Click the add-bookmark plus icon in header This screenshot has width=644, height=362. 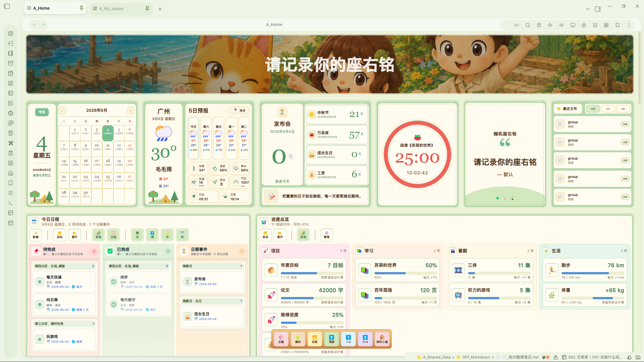pyautogui.click(x=539, y=25)
